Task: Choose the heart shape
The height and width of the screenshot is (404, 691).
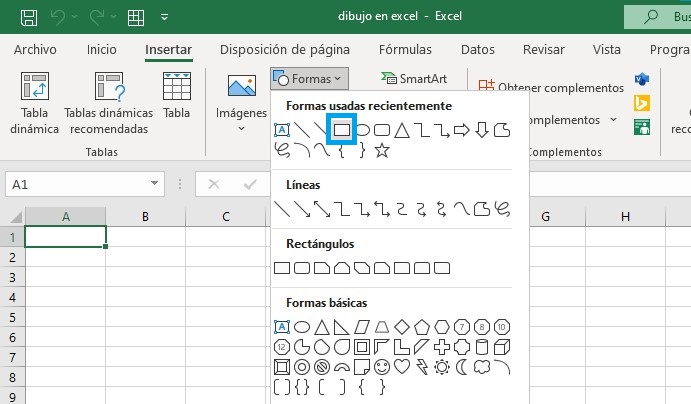Action: click(x=402, y=367)
